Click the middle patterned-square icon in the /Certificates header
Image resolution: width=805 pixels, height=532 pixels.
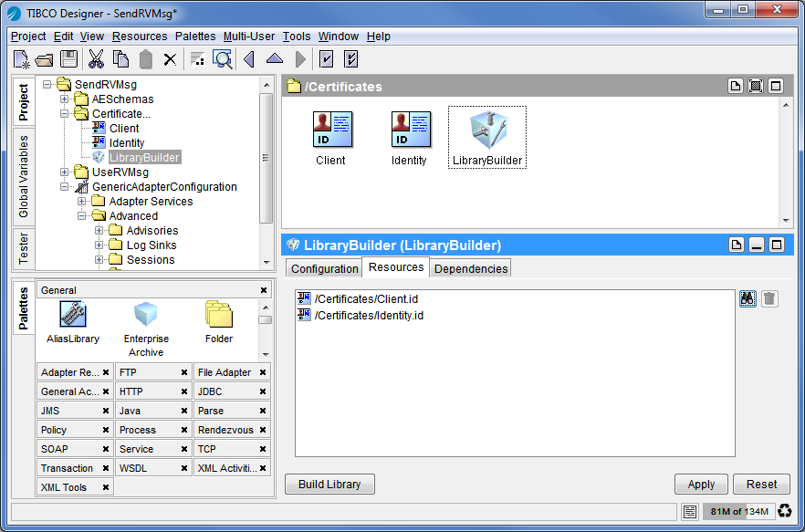point(756,87)
